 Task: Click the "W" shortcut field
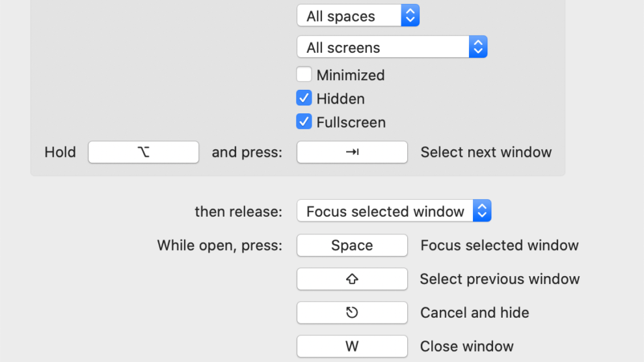pyautogui.click(x=352, y=346)
